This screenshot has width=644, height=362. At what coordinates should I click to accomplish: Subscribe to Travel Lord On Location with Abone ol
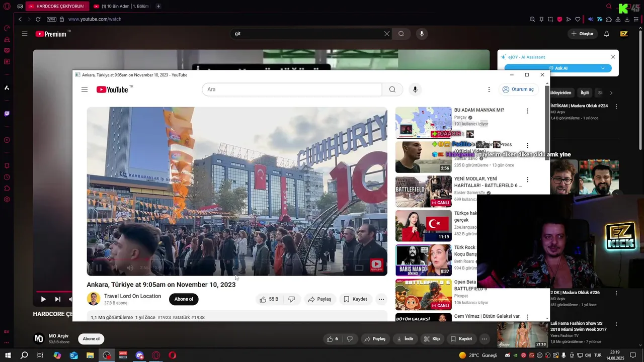[x=184, y=299]
